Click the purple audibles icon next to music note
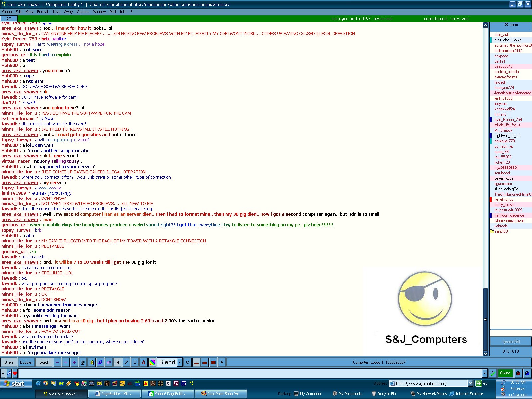 [109, 362]
